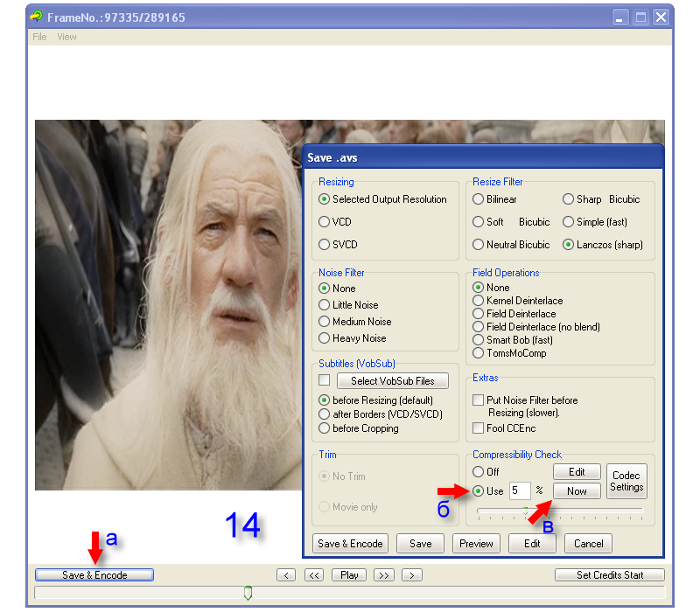Screen dimensions: 700x612
Task: Choose the Little Noise filter
Action: point(348,304)
